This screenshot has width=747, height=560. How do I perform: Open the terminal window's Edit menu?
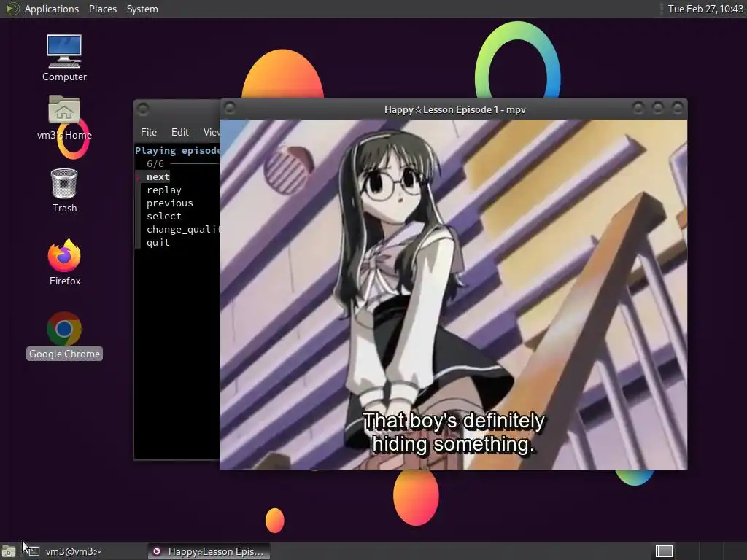(x=179, y=132)
